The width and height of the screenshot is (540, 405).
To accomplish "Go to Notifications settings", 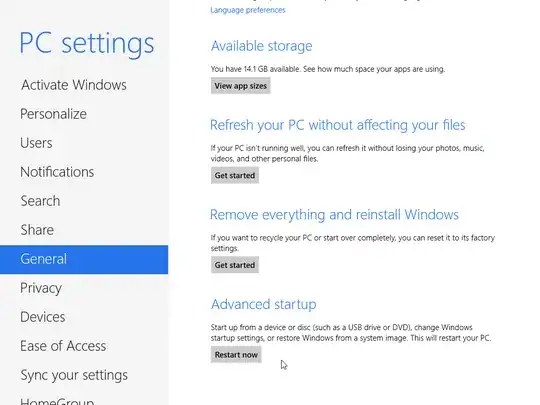I will point(57,172).
